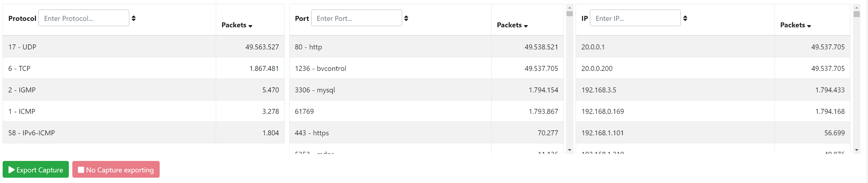
Task: Click the Port column sort arrows icon
Action: click(406, 18)
